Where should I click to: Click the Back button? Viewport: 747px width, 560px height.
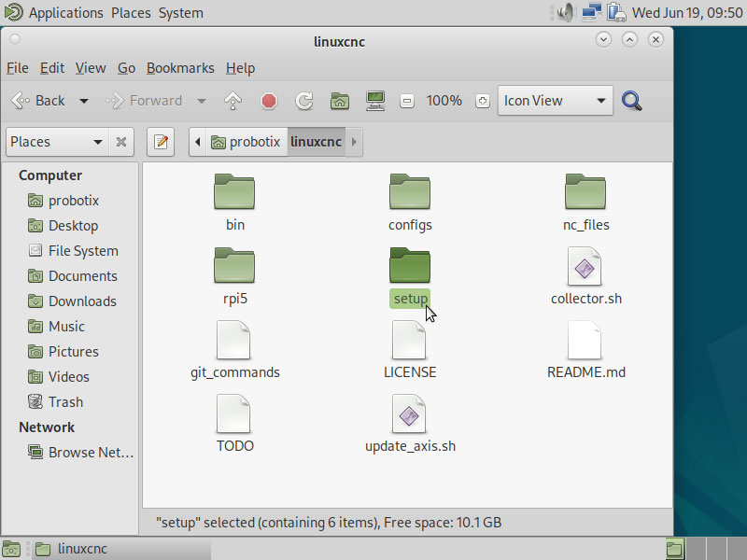[39, 101]
